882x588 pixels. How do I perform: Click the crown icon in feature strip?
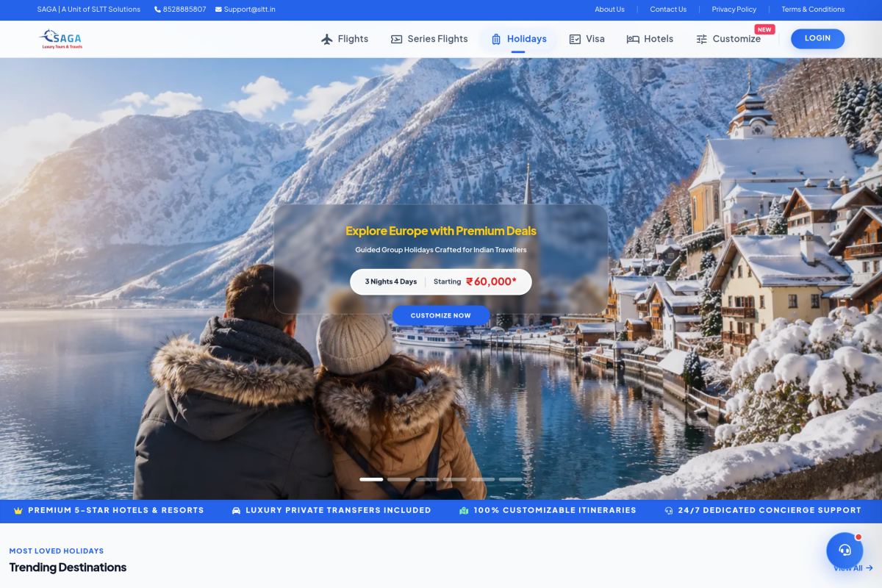coord(18,510)
